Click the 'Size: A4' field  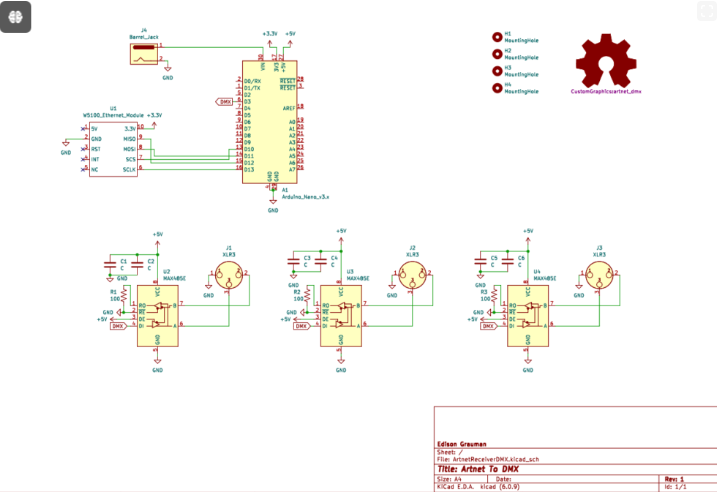[x=449, y=479]
